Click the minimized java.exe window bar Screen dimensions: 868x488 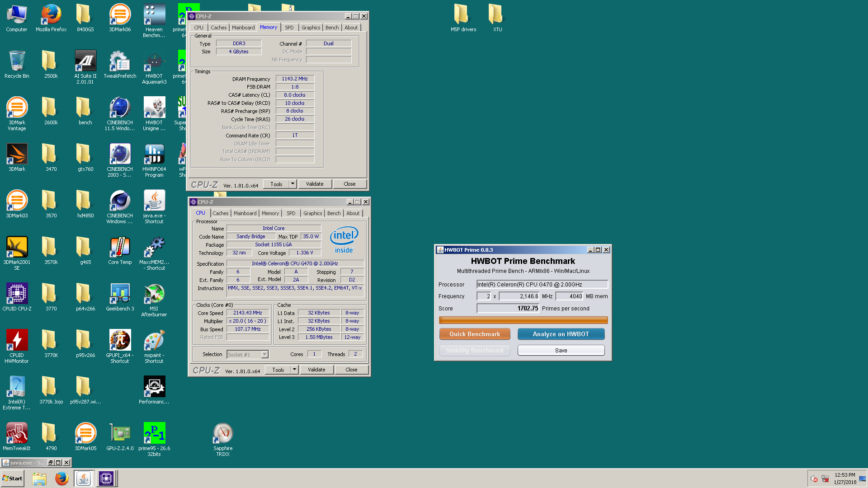[x=36, y=462]
